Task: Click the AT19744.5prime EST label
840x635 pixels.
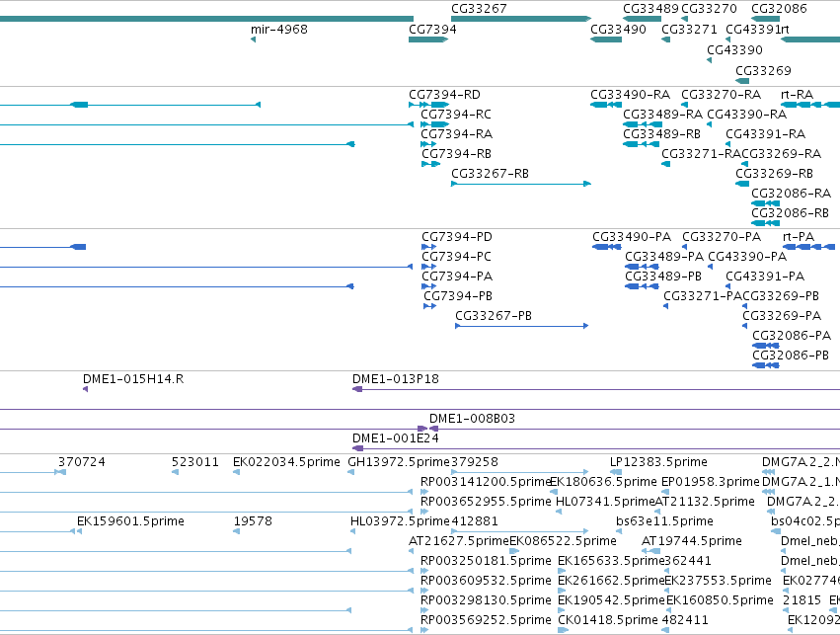Action: coord(692,542)
